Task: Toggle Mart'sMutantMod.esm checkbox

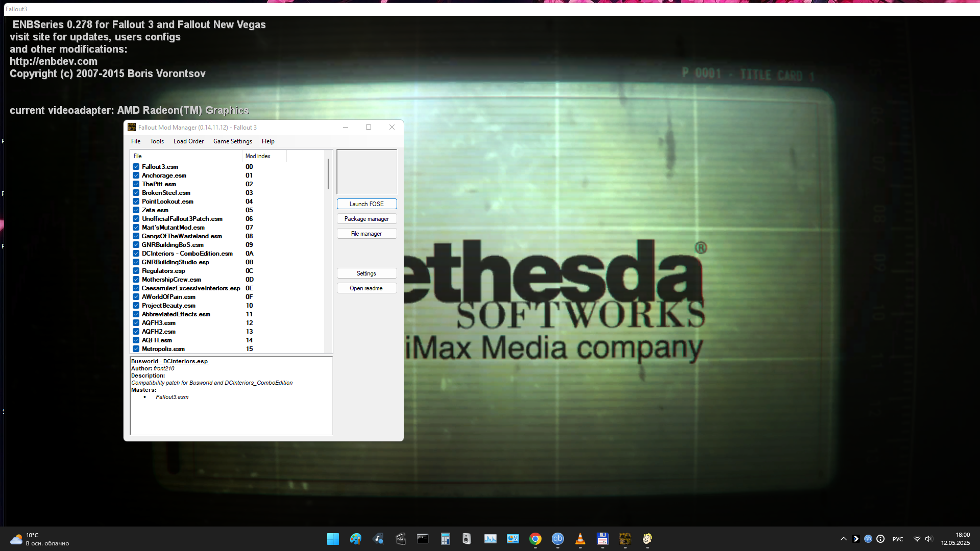Action: (x=136, y=228)
